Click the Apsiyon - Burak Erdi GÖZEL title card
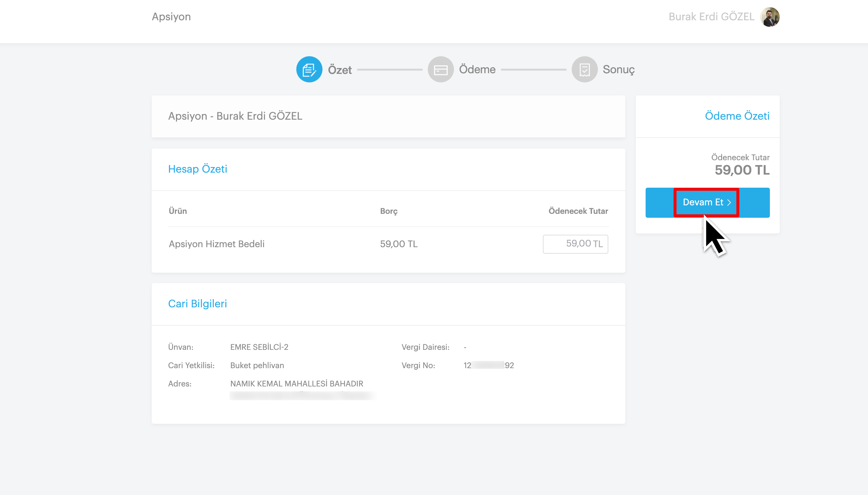The image size is (868, 495). [235, 116]
